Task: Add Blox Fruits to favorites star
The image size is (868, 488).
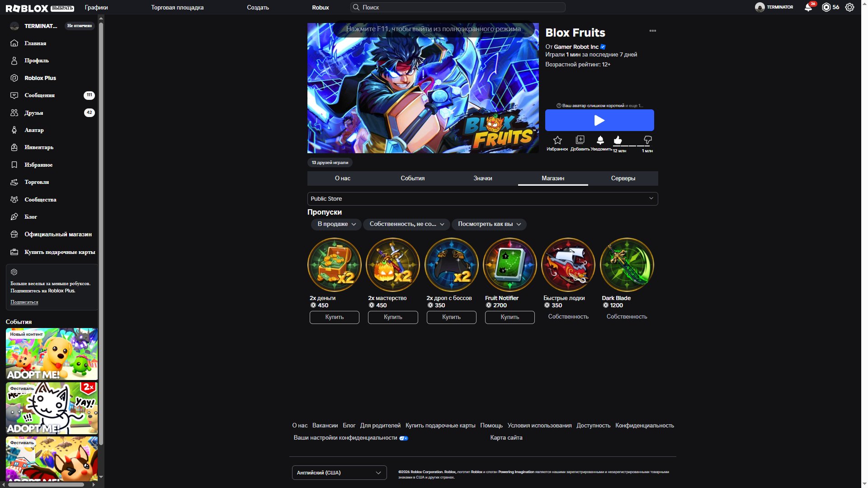Action: point(557,140)
